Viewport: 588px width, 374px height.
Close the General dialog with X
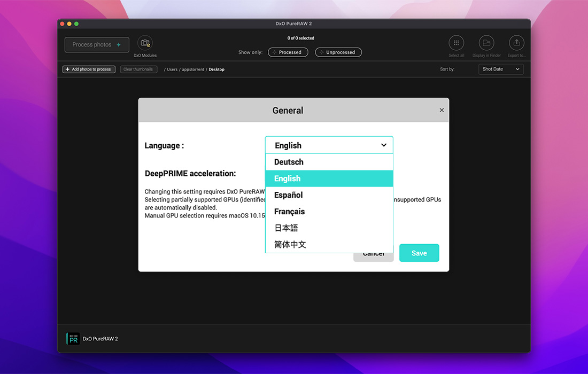coord(442,110)
